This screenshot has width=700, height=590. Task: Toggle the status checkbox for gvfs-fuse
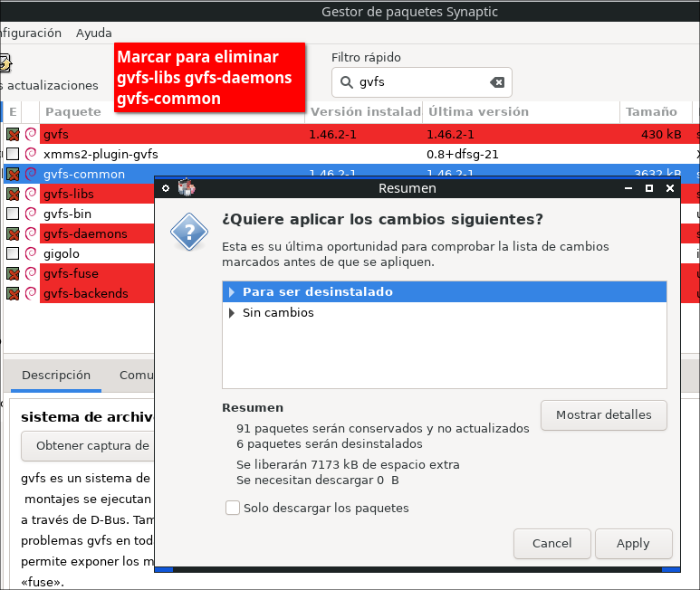[13, 273]
